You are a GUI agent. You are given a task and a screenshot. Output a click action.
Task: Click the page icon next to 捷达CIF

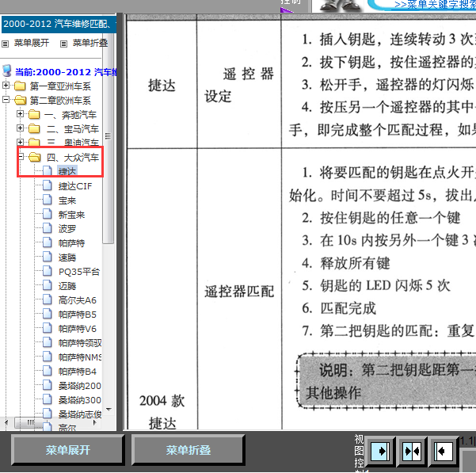coord(48,185)
